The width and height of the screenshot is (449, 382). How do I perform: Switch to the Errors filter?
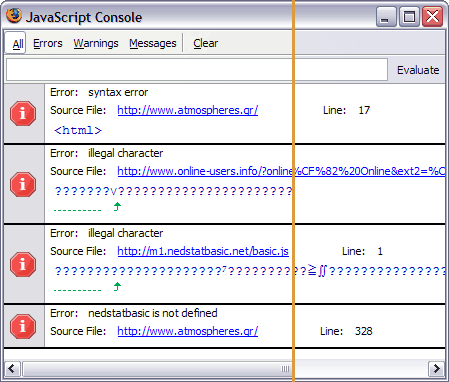[x=48, y=43]
